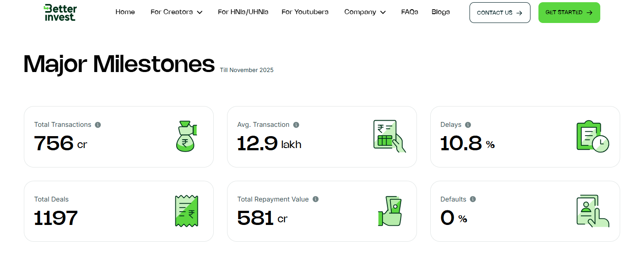Click the Defaults profile document icon
This screenshot has width=644, height=274.
(592, 211)
